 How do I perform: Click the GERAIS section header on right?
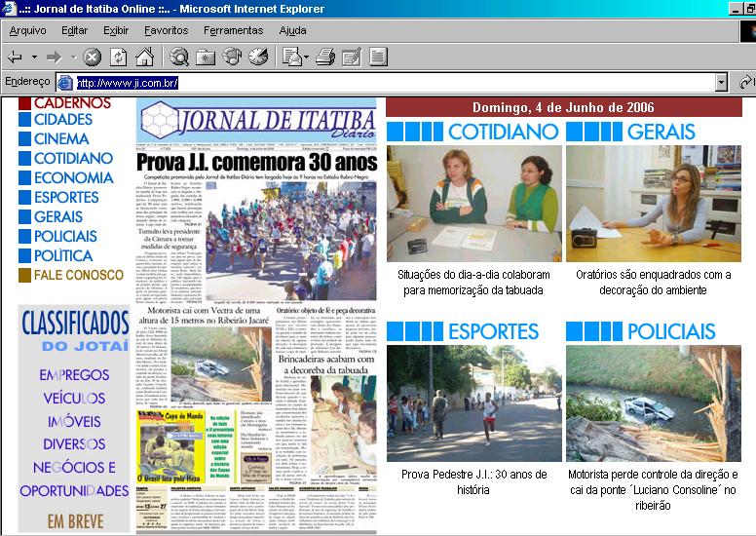pyautogui.click(x=631, y=132)
